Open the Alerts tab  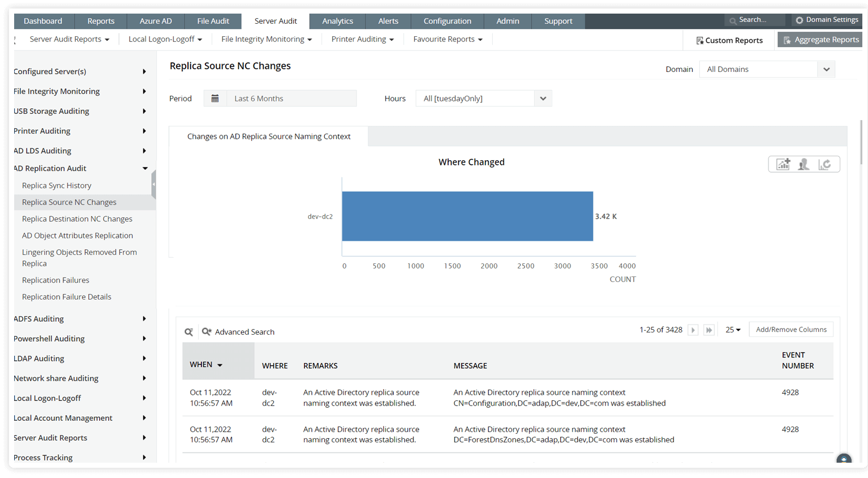(388, 21)
